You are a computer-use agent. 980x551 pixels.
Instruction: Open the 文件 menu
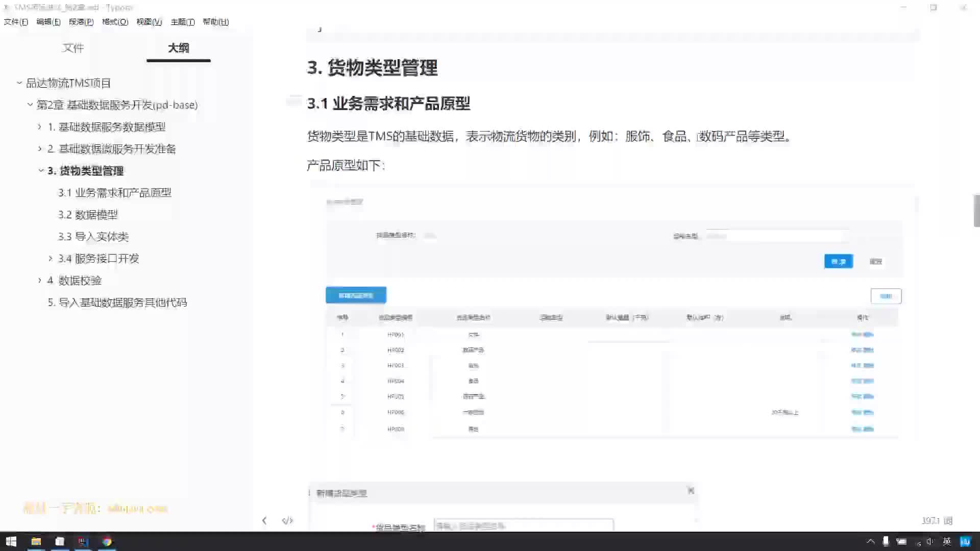[16, 22]
